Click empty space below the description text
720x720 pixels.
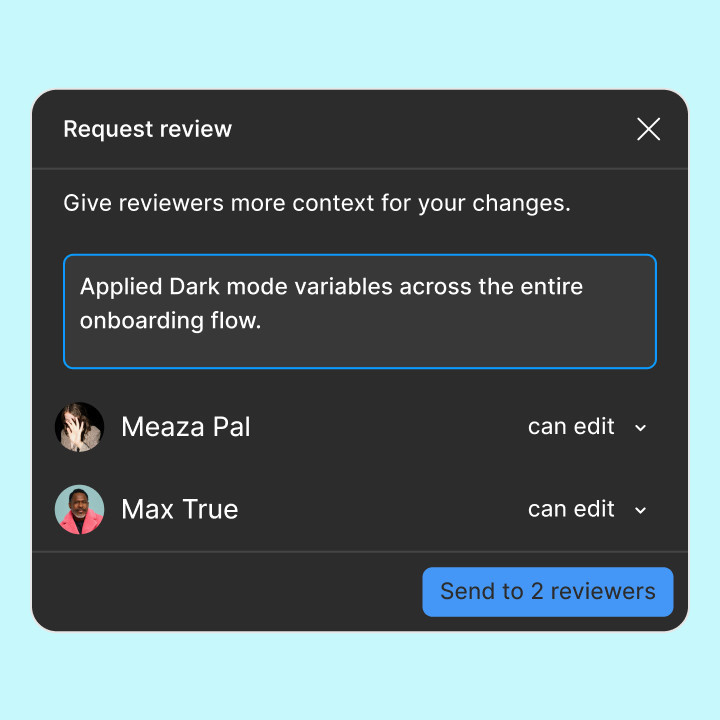coord(360,351)
